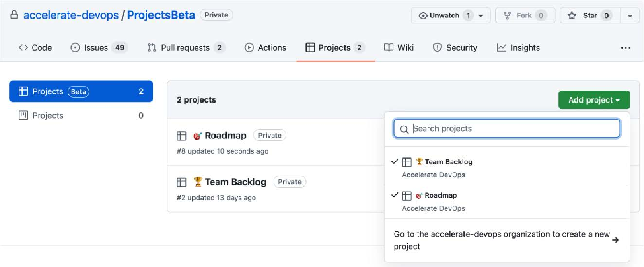
Task: Click the '#2 updated 13 days ago' text
Action: (x=216, y=198)
